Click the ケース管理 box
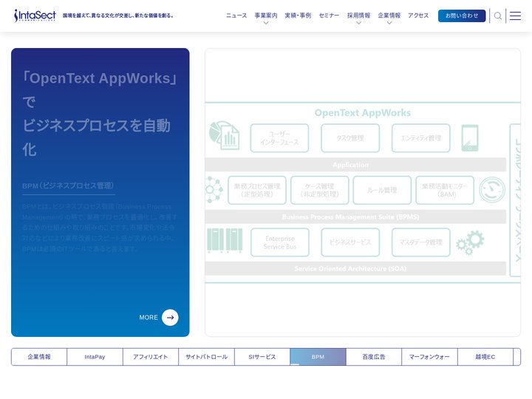The width and height of the screenshot is (532, 399). pos(320,190)
